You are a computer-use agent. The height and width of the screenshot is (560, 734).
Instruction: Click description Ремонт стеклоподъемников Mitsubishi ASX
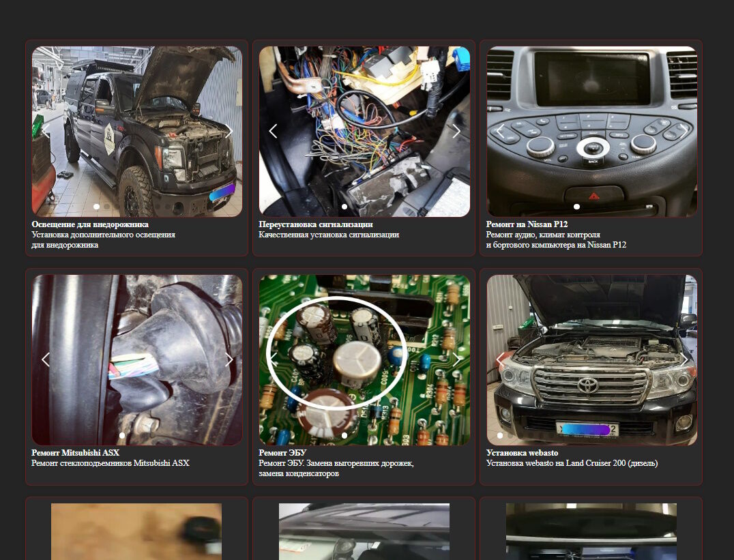(111, 463)
